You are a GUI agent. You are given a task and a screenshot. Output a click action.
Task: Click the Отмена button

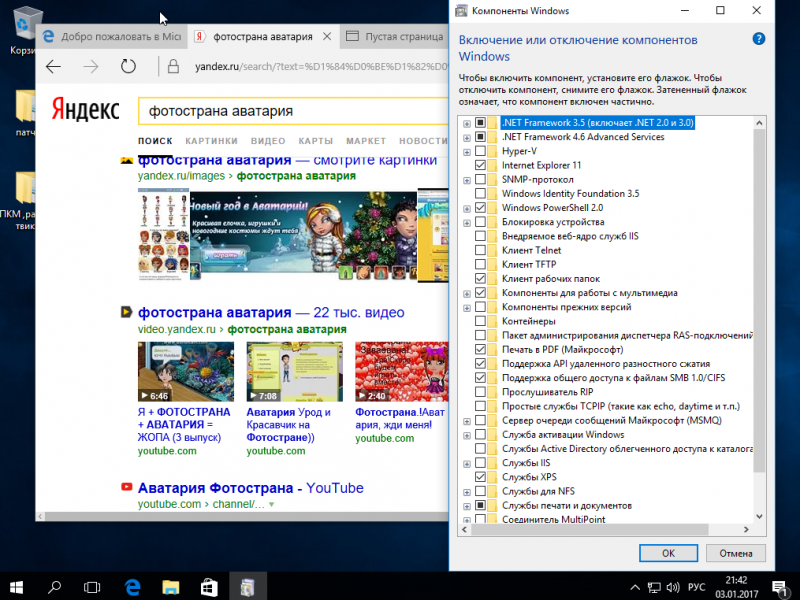[736, 553]
